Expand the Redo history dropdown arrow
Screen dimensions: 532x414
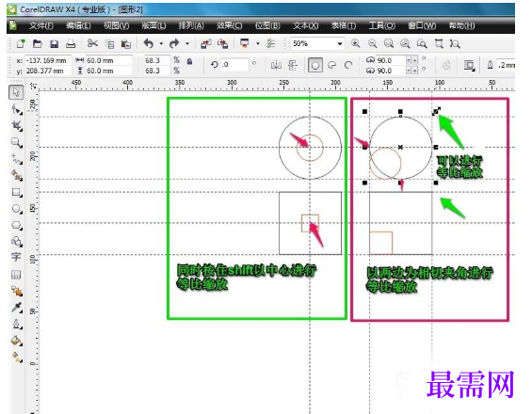(187, 43)
